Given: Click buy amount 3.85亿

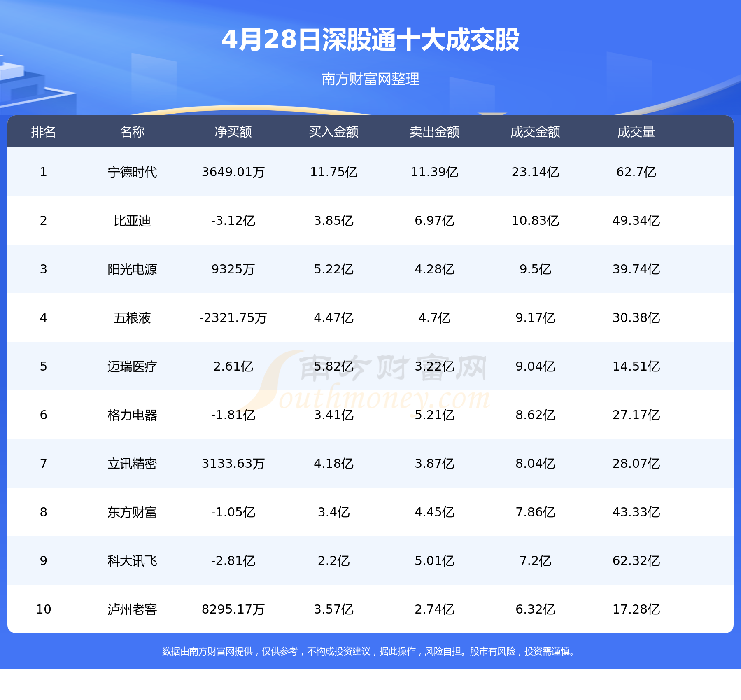Looking at the screenshot, I should pyautogui.click(x=334, y=221).
